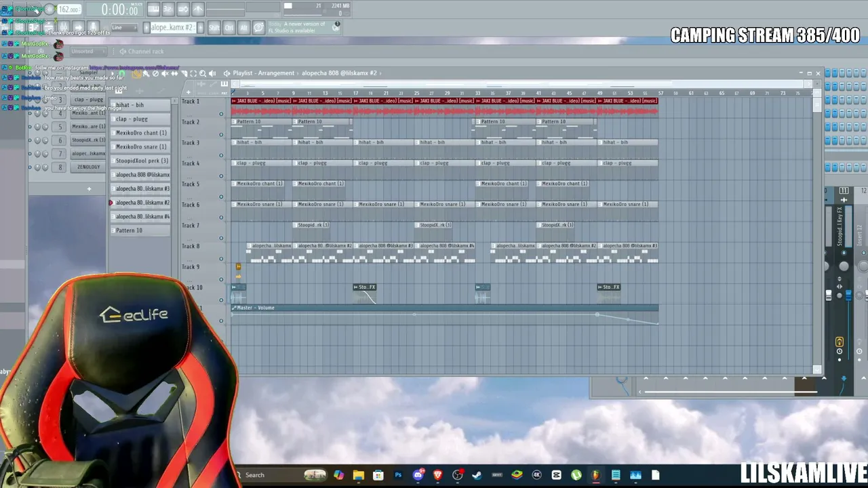Image resolution: width=868 pixels, height=488 pixels.
Task: Select clap - plugg in the pattern picker
Action: pos(140,119)
